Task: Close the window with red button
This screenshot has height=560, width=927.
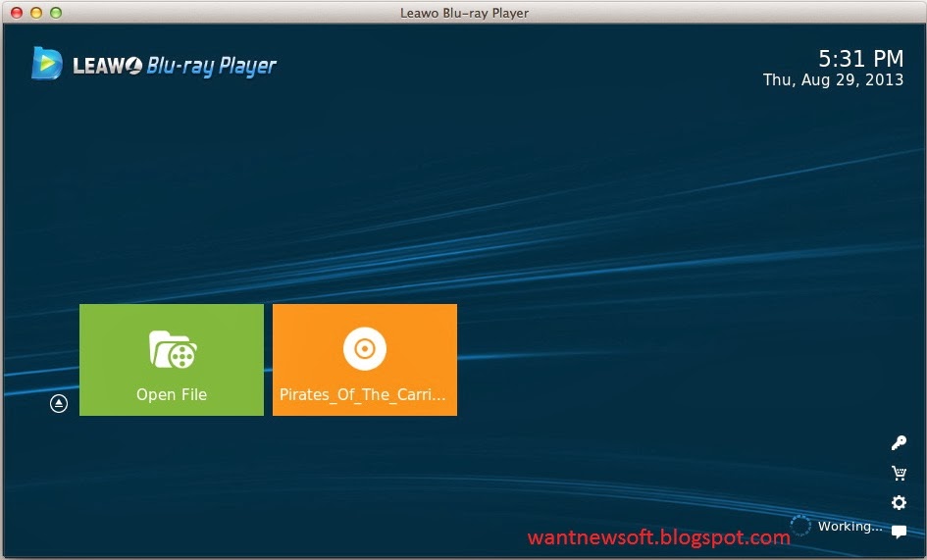Action: (x=17, y=13)
